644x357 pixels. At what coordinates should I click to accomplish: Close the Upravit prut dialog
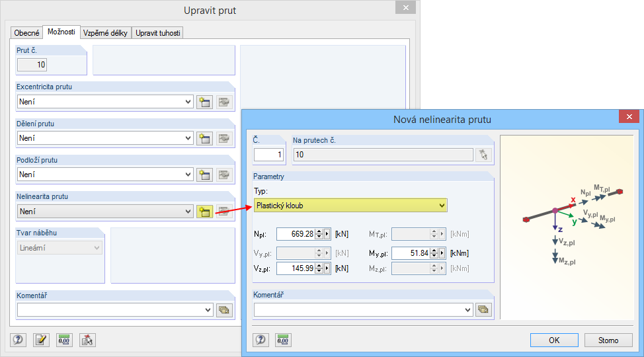pyautogui.click(x=406, y=7)
